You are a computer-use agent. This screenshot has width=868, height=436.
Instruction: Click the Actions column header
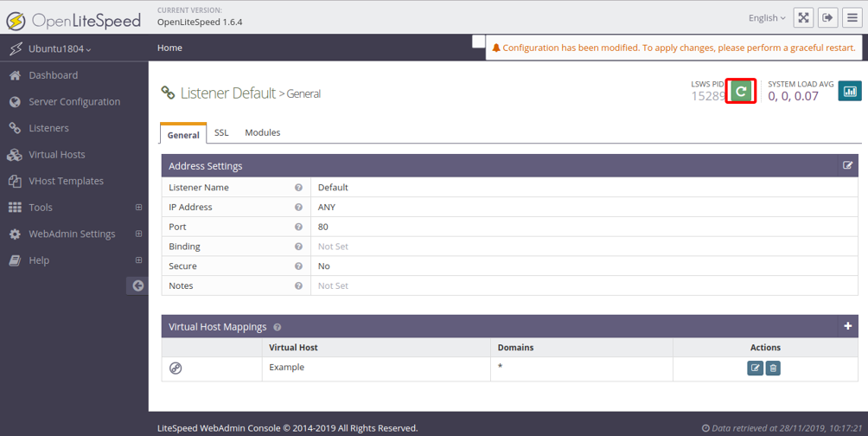coord(765,348)
